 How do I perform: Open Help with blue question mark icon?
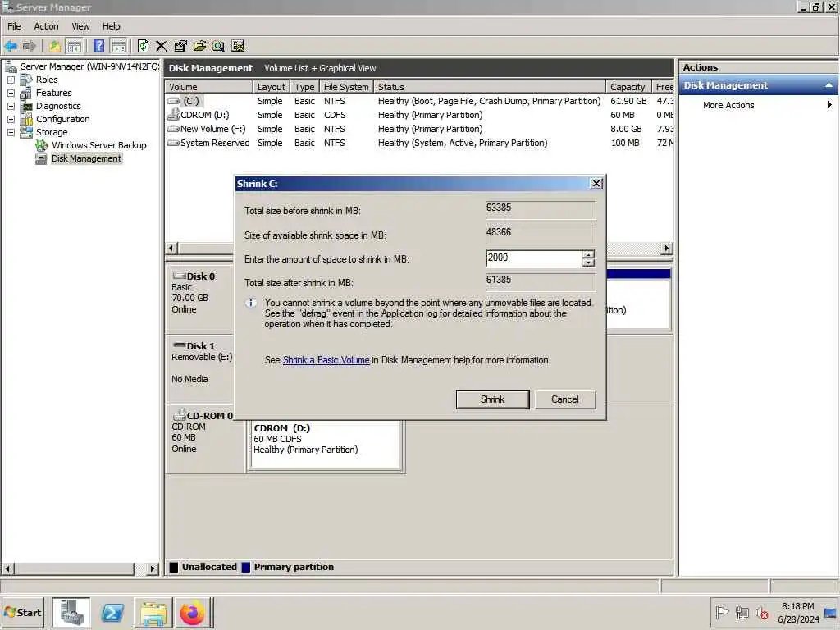[98, 46]
